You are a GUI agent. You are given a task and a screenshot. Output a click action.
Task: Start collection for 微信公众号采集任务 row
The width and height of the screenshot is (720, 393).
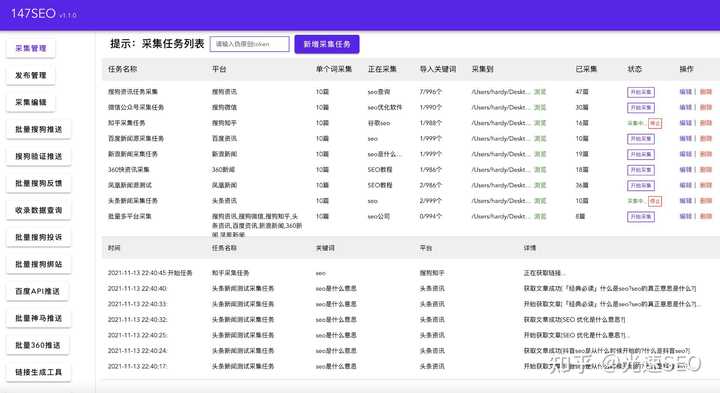[641, 108]
